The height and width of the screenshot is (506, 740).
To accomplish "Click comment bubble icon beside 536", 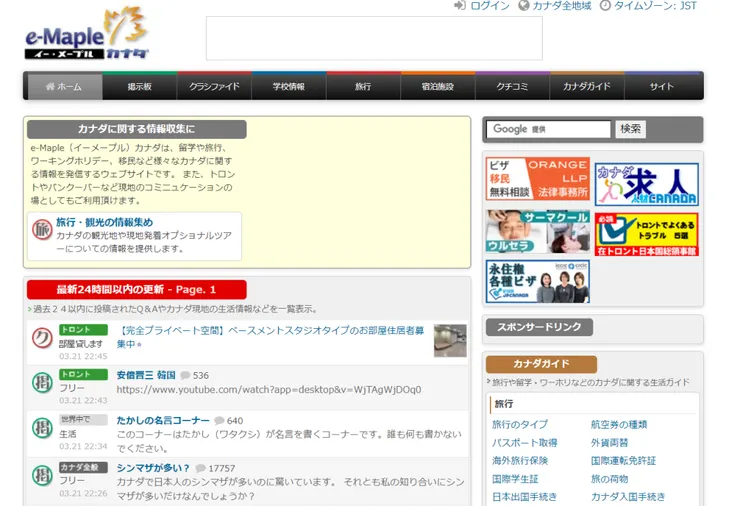I will pos(185,375).
